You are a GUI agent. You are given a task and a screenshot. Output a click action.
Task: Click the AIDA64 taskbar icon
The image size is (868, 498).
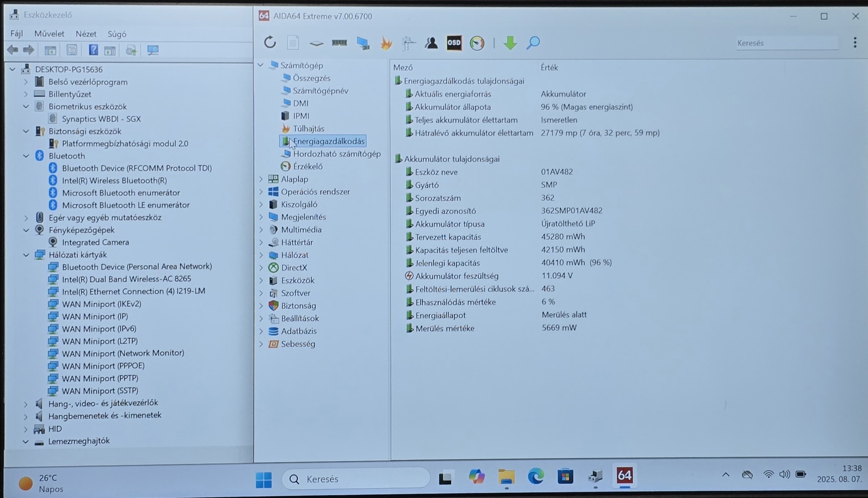(624, 476)
